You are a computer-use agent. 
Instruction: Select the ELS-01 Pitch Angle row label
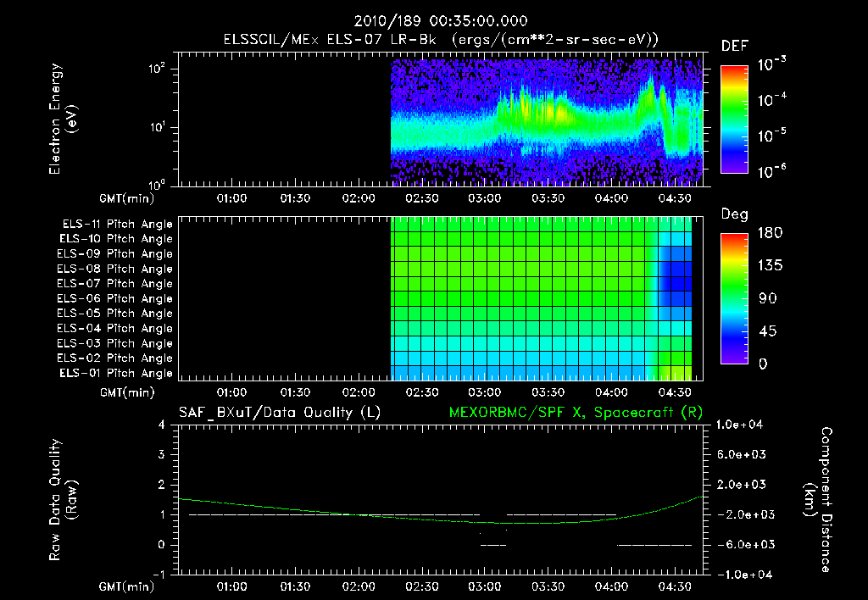[115, 373]
